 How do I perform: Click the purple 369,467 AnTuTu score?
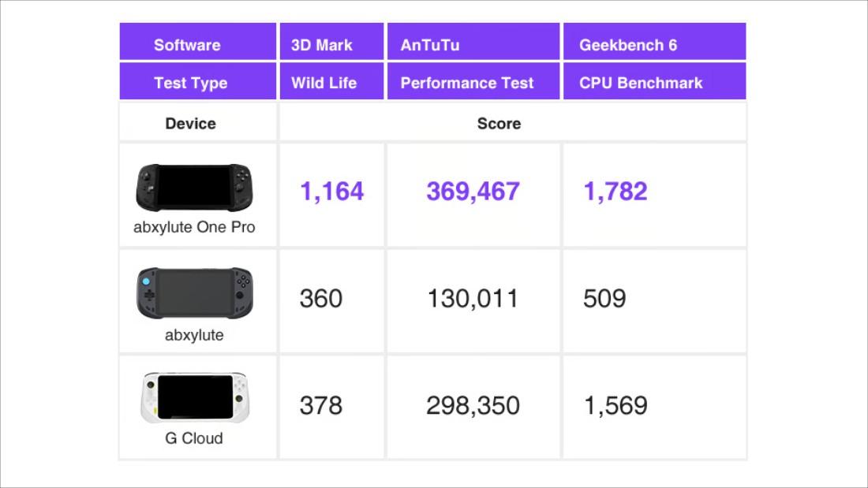473,191
